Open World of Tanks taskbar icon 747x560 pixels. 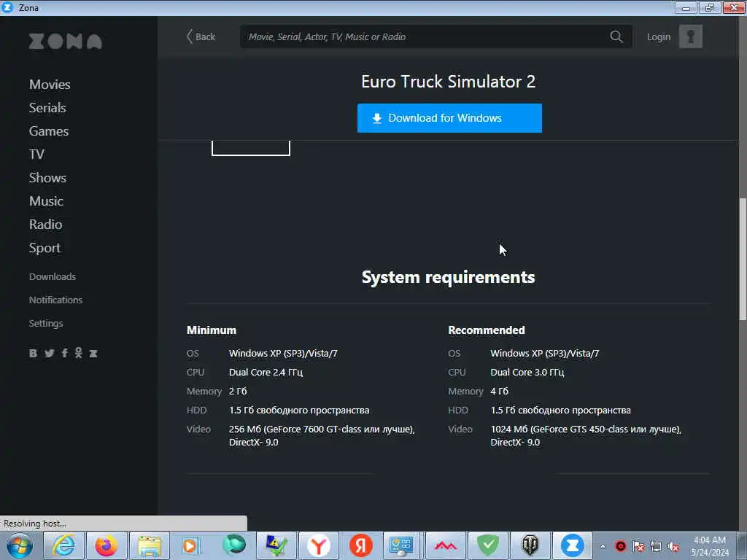coord(530,545)
